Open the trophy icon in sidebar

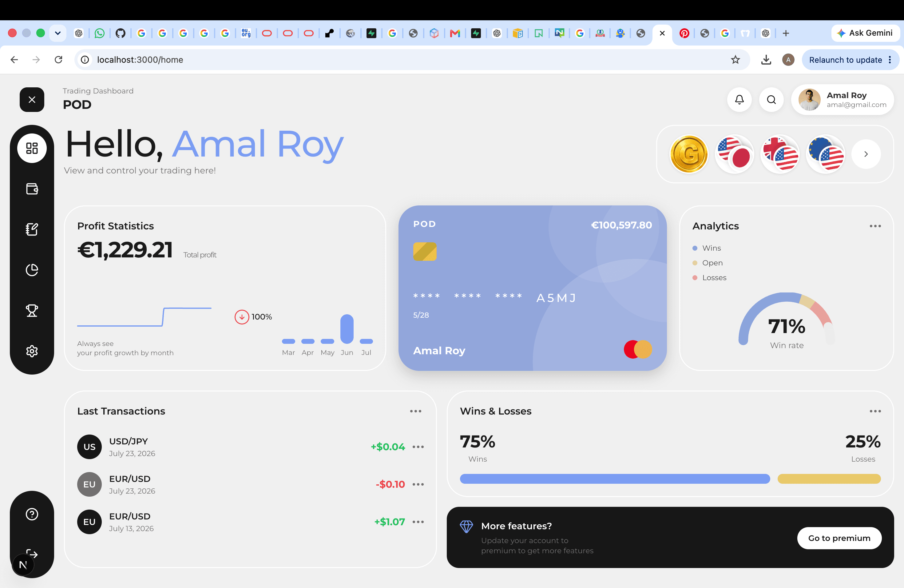(x=32, y=310)
